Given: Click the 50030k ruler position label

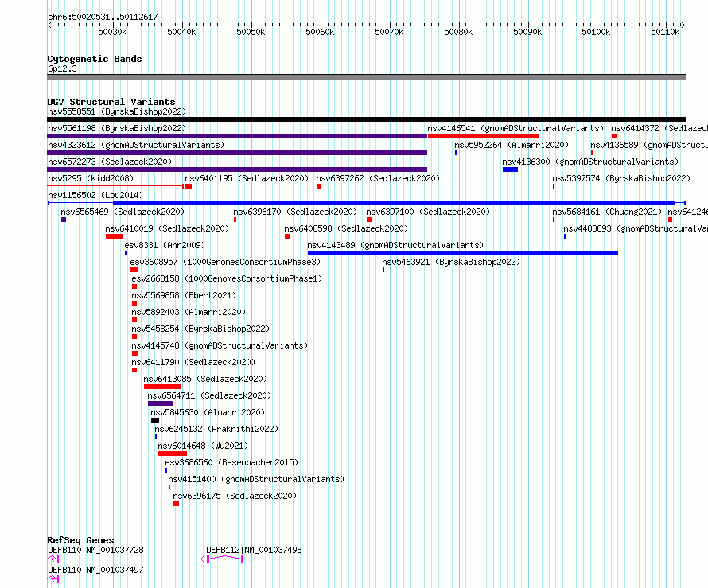Looking at the screenshot, I should [112, 32].
